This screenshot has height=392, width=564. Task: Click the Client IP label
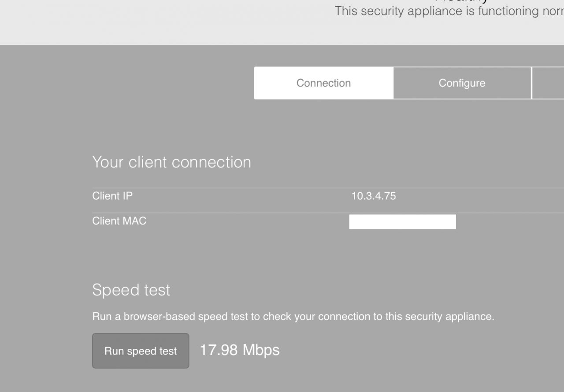click(112, 196)
